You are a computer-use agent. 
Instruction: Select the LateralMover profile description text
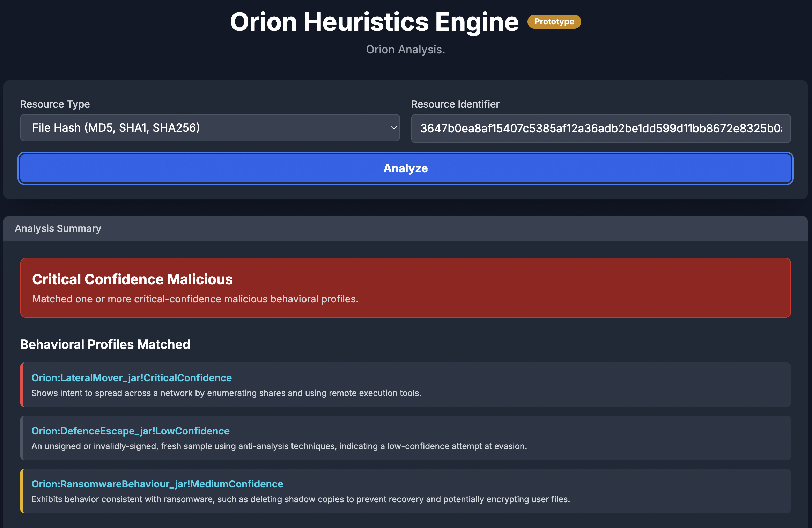pyautogui.click(x=226, y=393)
